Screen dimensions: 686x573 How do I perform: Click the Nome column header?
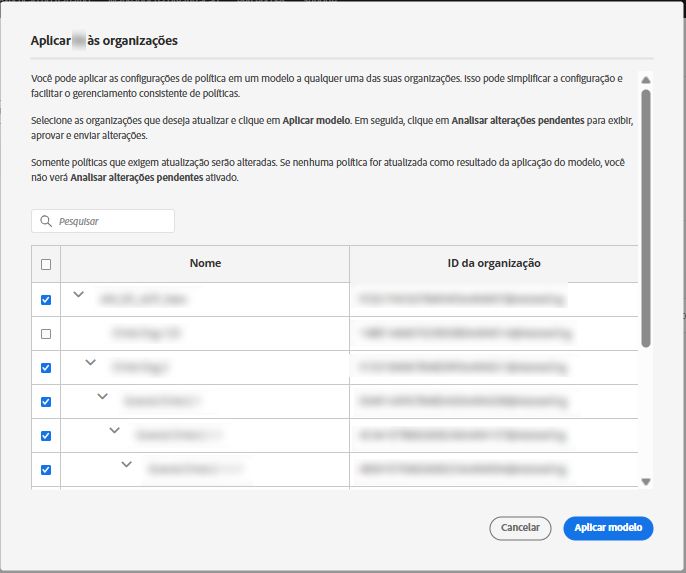coord(205,263)
